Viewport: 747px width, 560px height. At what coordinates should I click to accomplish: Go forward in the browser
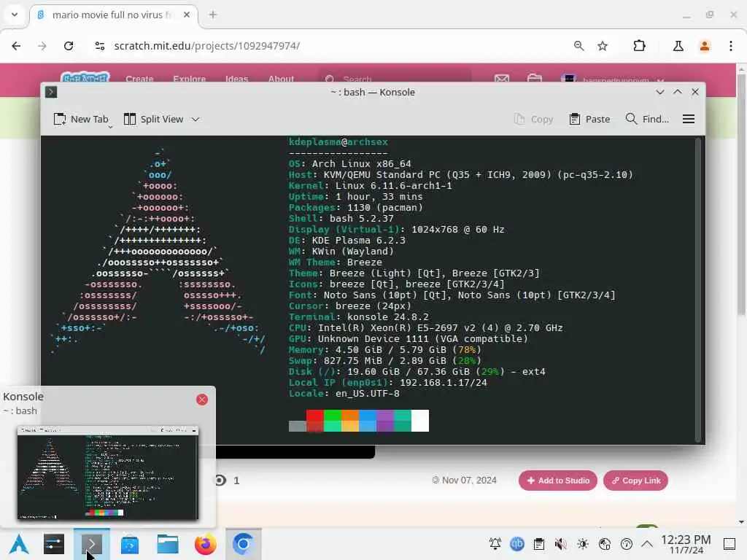(42, 46)
